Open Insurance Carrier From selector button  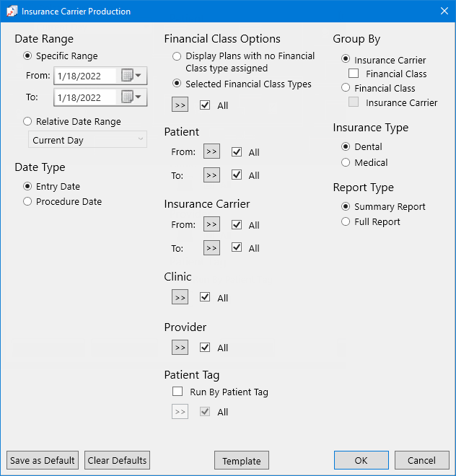click(x=211, y=224)
